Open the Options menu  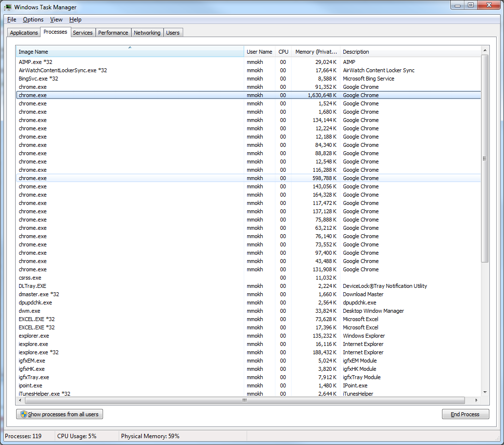coord(33,20)
